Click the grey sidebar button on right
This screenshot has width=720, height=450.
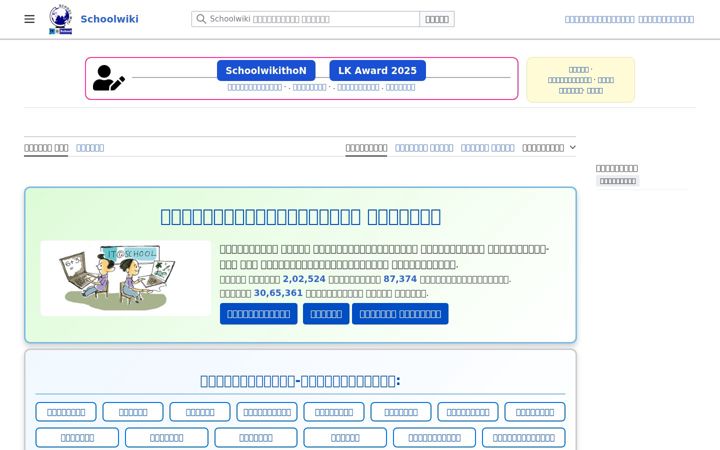click(618, 181)
